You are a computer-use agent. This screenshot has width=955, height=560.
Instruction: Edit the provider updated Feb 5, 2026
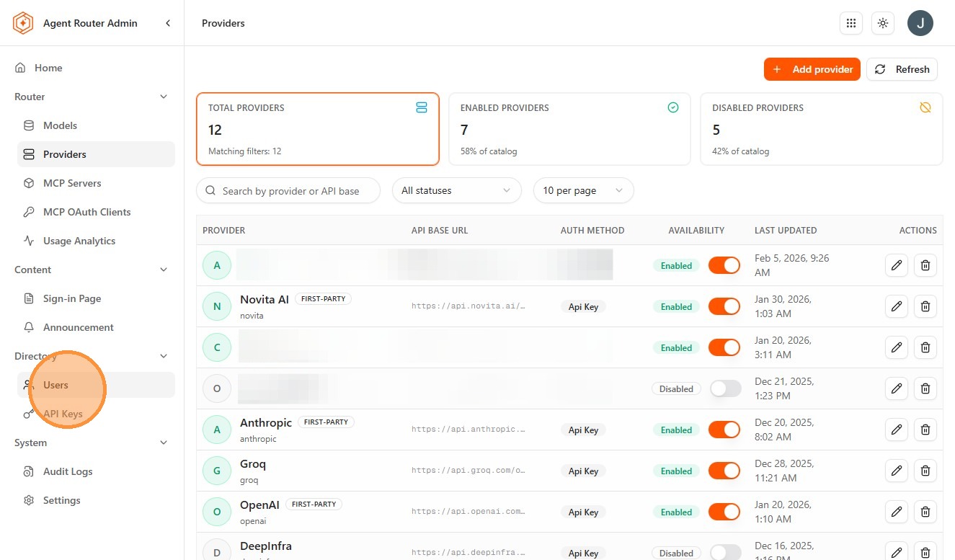(x=897, y=265)
